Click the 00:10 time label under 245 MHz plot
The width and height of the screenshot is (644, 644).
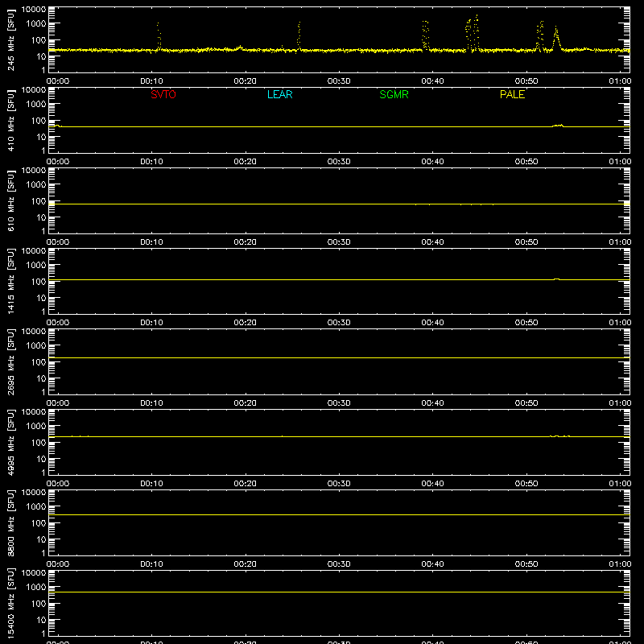(151, 81)
